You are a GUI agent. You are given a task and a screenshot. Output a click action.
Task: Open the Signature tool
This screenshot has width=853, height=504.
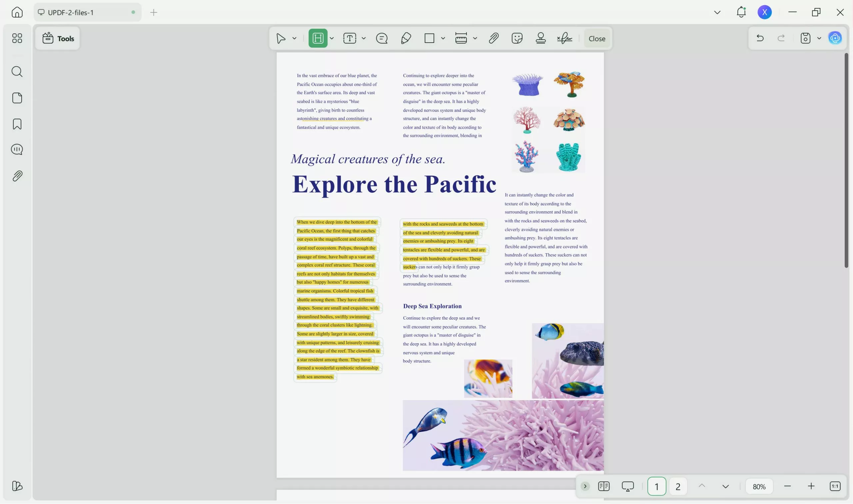tap(565, 38)
